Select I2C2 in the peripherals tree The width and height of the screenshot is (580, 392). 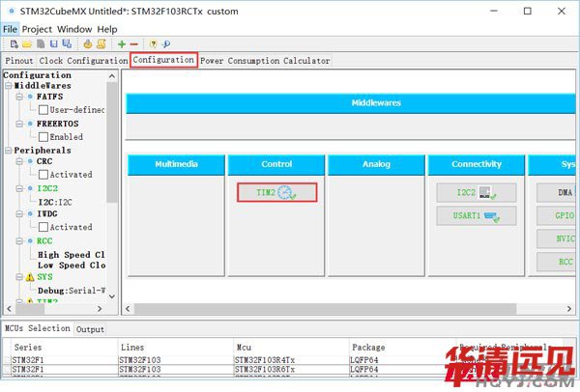point(47,188)
